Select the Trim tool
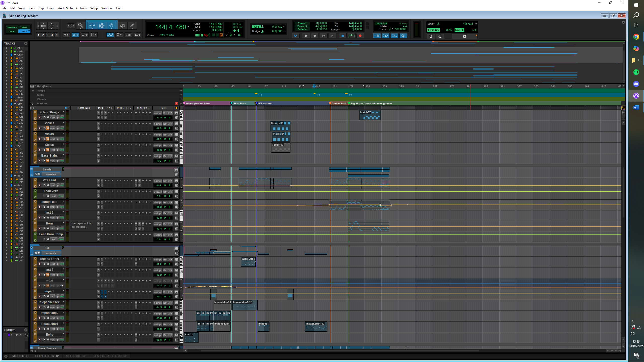The image size is (644, 362). pyautogui.click(x=92, y=26)
